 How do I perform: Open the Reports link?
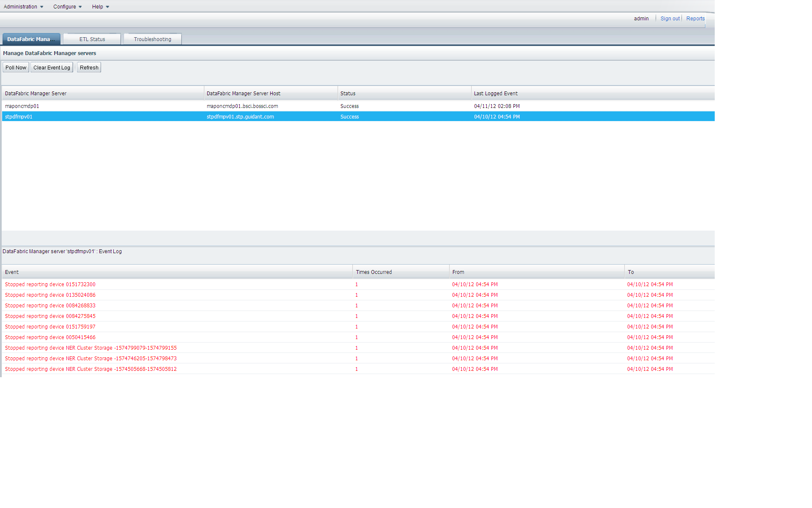click(x=695, y=19)
